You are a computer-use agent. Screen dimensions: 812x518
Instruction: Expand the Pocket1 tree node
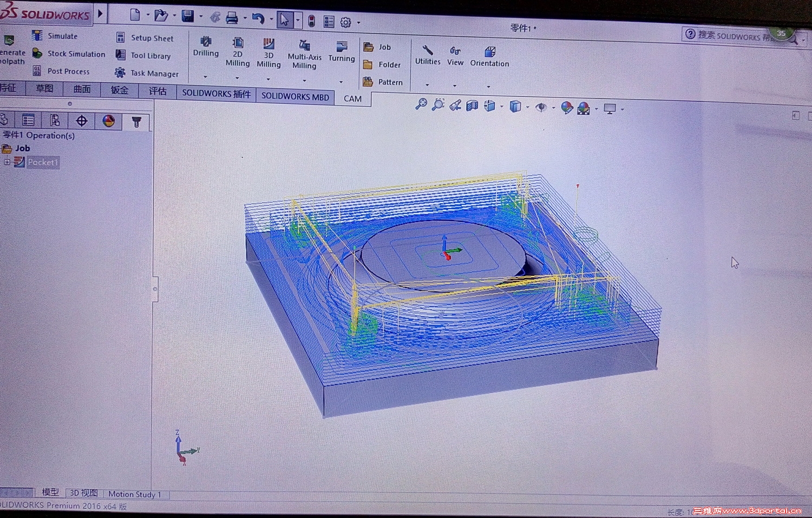point(7,162)
